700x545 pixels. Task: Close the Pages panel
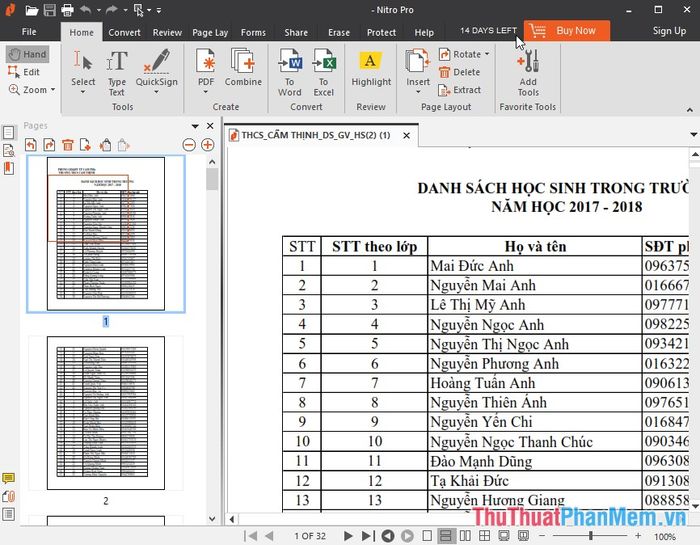(x=210, y=126)
